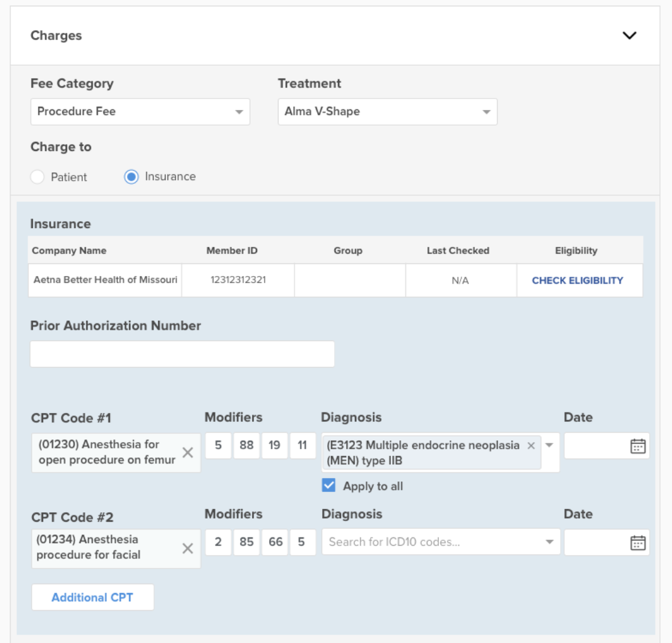This screenshot has height=643, width=672.
Task: Click CPT #1 modifier field containing 88
Action: pyautogui.click(x=246, y=445)
